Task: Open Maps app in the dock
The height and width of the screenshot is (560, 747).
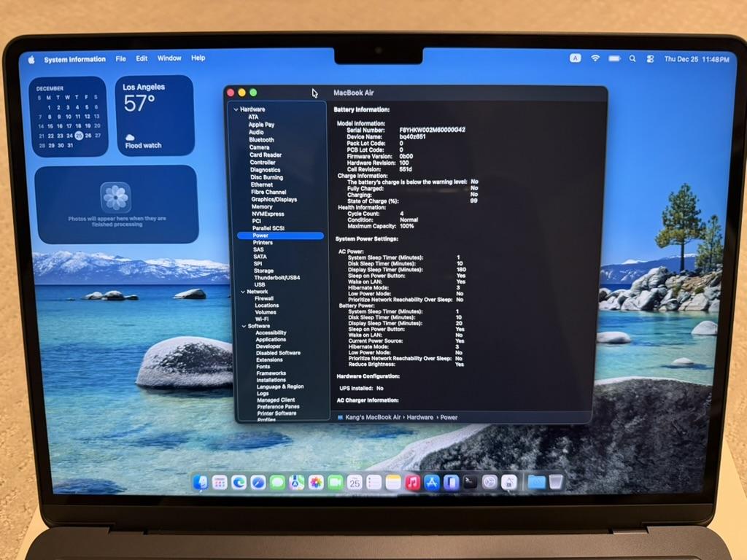Action: pos(296,483)
